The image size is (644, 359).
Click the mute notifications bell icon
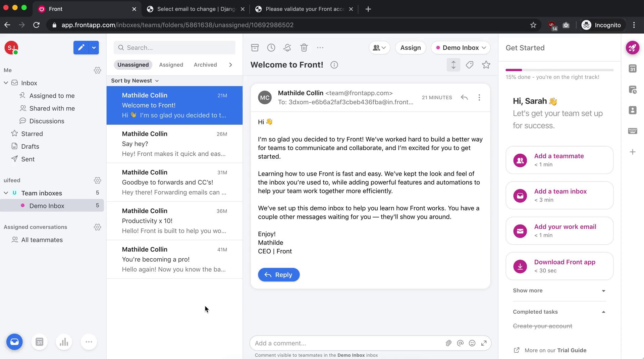pyautogui.click(x=287, y=48)
